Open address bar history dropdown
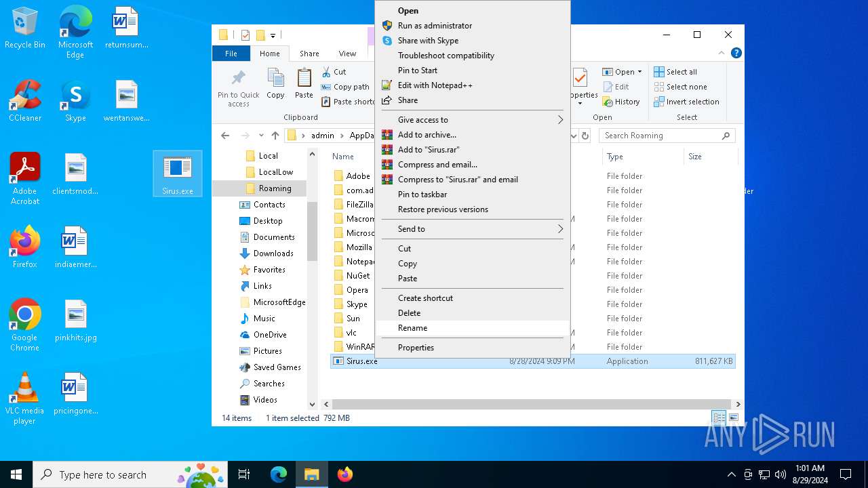This screenshot has width=868, height=488. click(574, 136)
